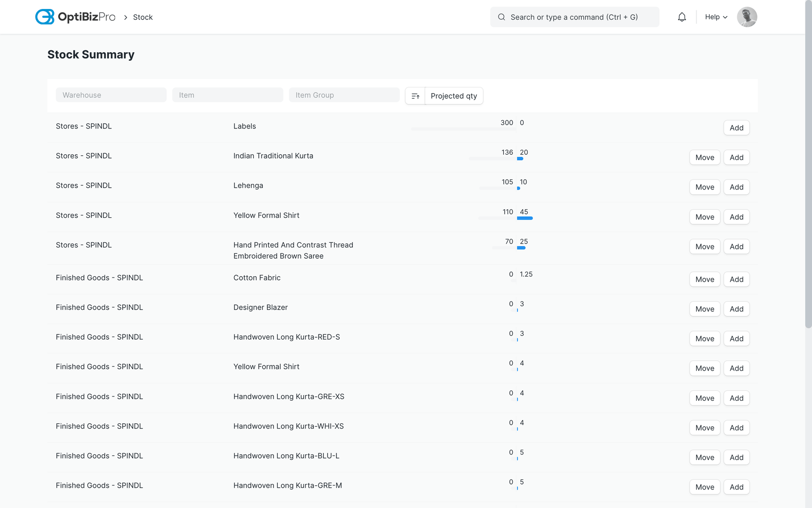Click Add for Labels in Stores - SPINDL
812x508 pixels.
736,127
